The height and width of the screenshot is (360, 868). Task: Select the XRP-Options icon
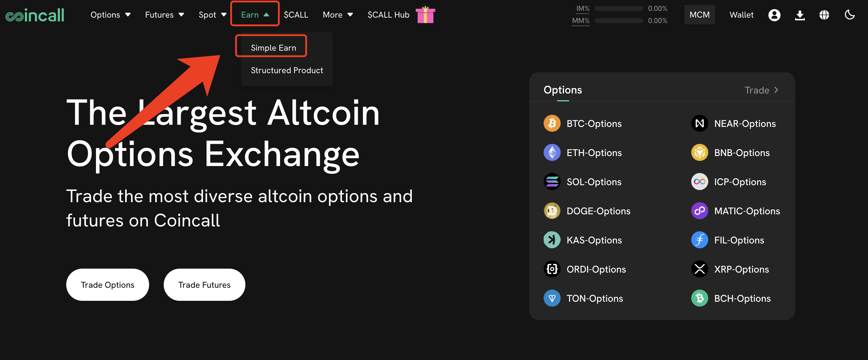click(x=699, y=269)
